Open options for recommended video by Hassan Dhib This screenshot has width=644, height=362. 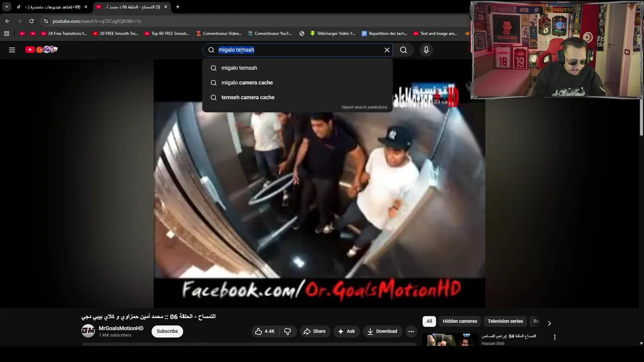pyautogui.click(x=554, y=337)
